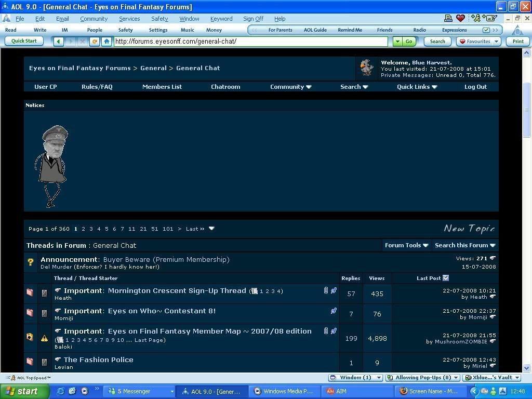Go to the AOL home page icon
Screen dimensions: 532x399
(x=107, y=42)
